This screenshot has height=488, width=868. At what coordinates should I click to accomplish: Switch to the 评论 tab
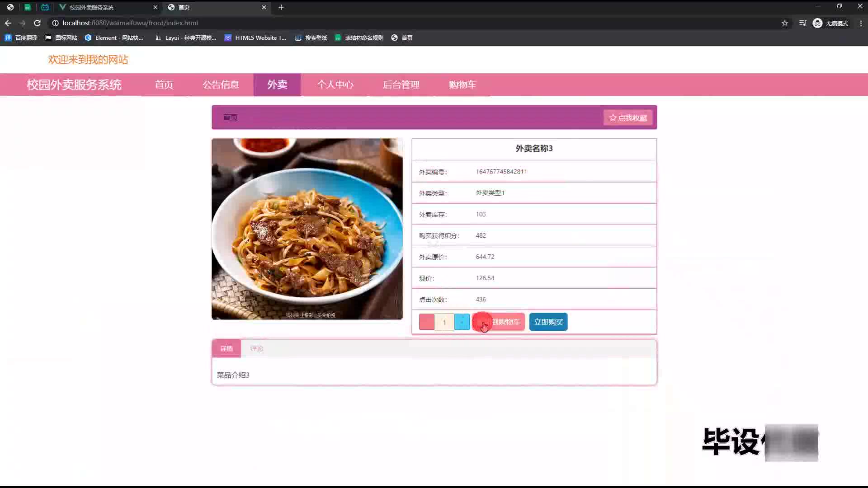pyautogui.click(x=256, y=348)
